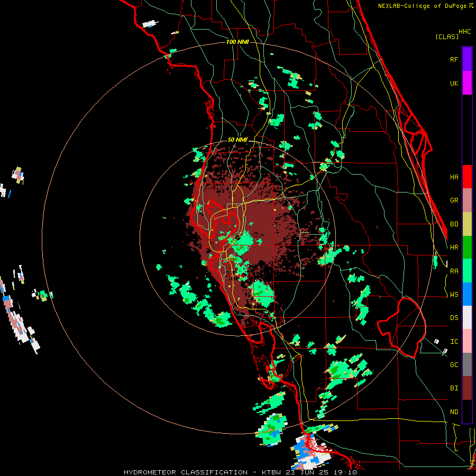Click the 100 NMI range ring label

[x=237, y=42]
